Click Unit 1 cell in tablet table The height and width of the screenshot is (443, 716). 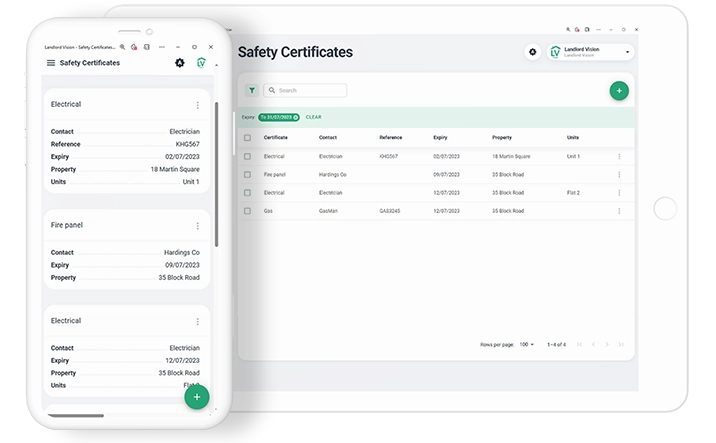573,156
